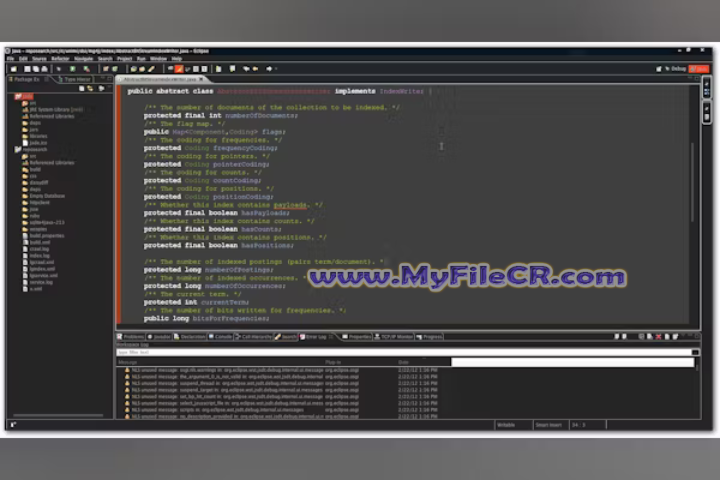Screen dimensions: 720x480
Task: Select the reposearch project node
Action: pos(31,149)
